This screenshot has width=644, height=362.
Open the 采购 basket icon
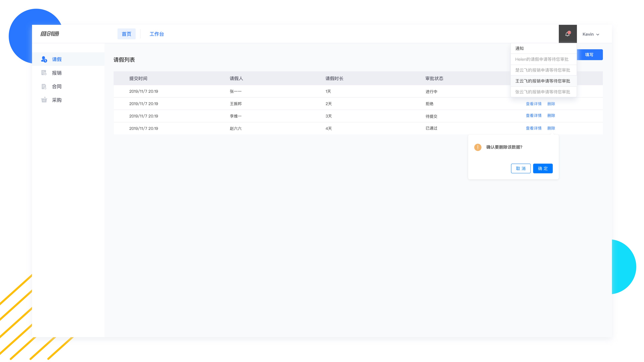pos(44,100)
